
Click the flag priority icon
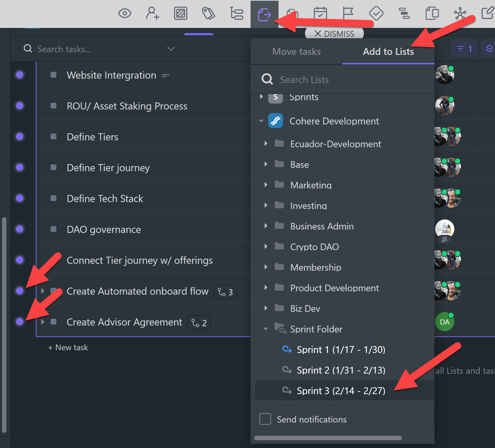(348, 13)
